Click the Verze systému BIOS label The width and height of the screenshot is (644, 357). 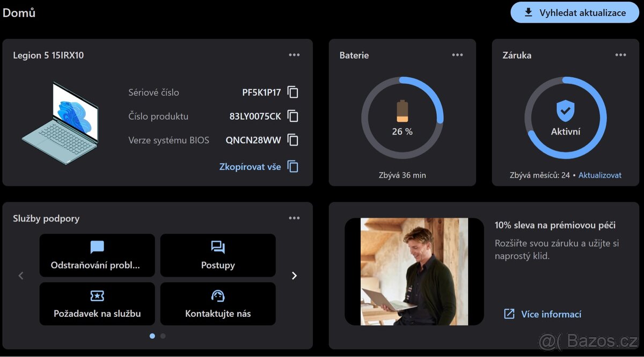click(169, 140)
